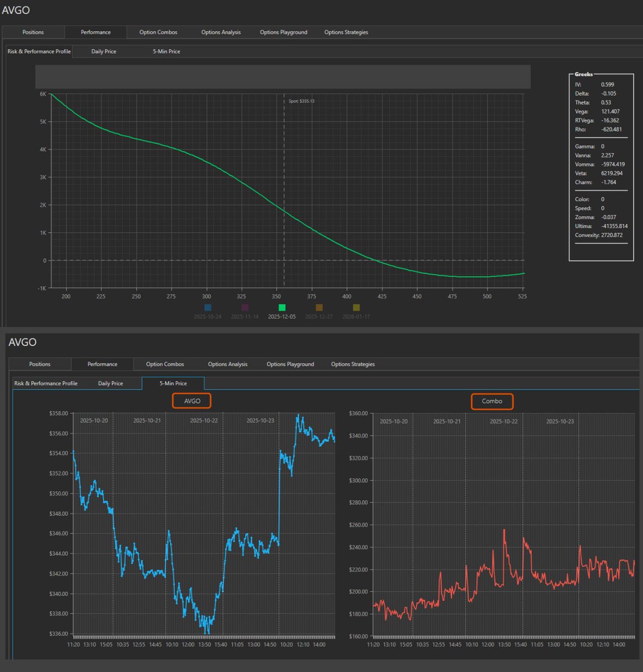Viewport: 643px width, 672px height.
Task: Click the $358.00 axis label on AVGO chart
Action: [59, 413]
